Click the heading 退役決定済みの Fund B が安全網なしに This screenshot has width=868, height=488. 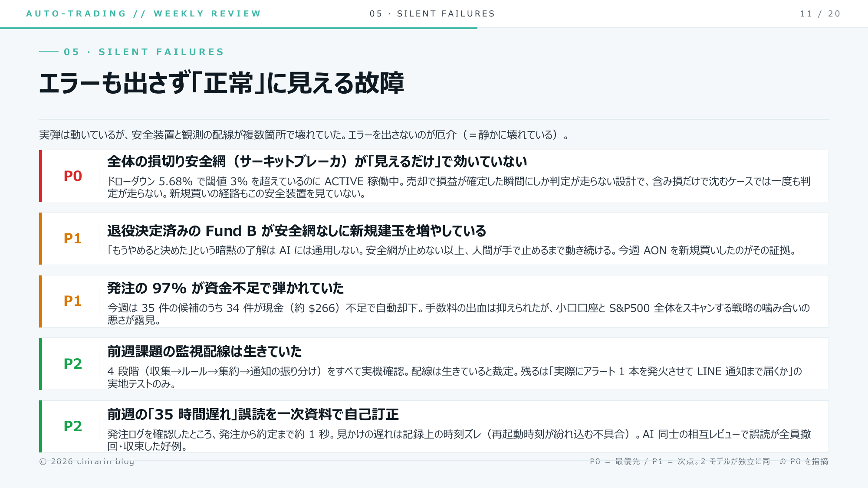coord(297,231)
